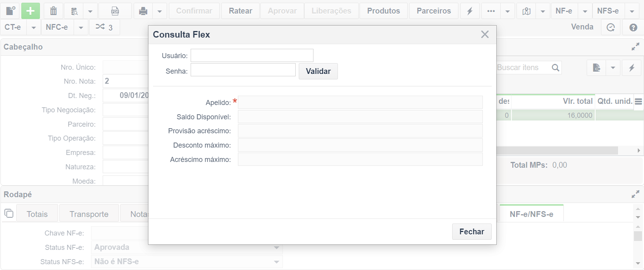
Task: Click the copy icon left of Totais tab
Action: click(x=9, y=213)
